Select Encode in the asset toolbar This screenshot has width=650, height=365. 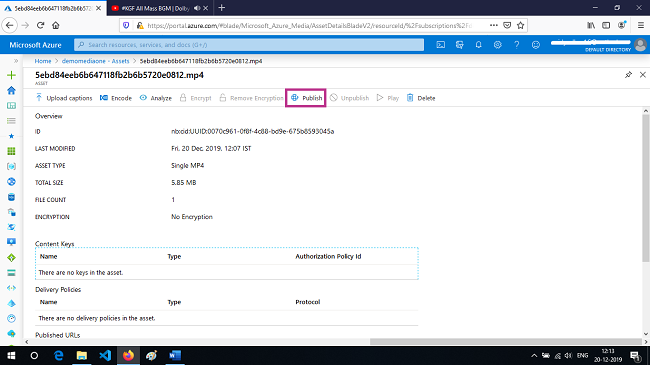pos(116,98)
